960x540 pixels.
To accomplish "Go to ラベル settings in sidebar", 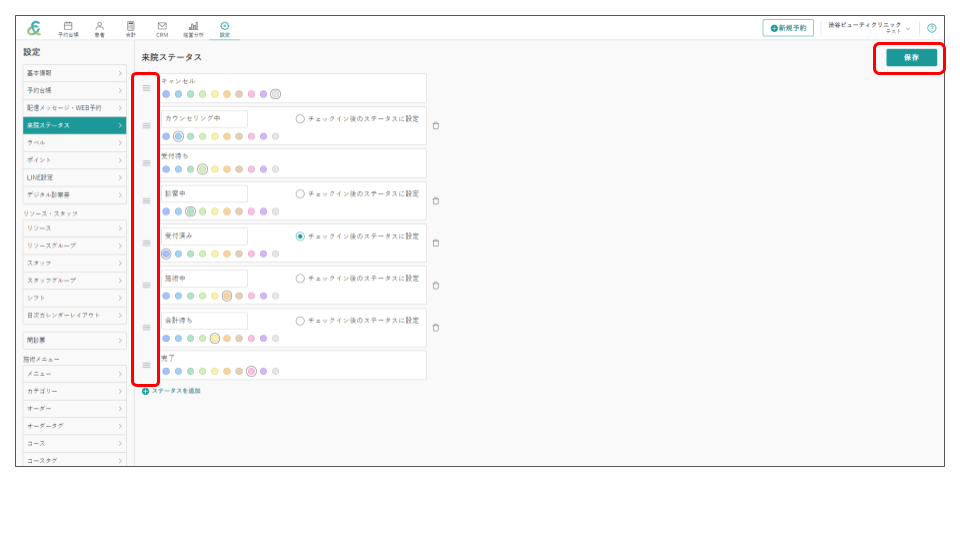I will tap(74, 143).
